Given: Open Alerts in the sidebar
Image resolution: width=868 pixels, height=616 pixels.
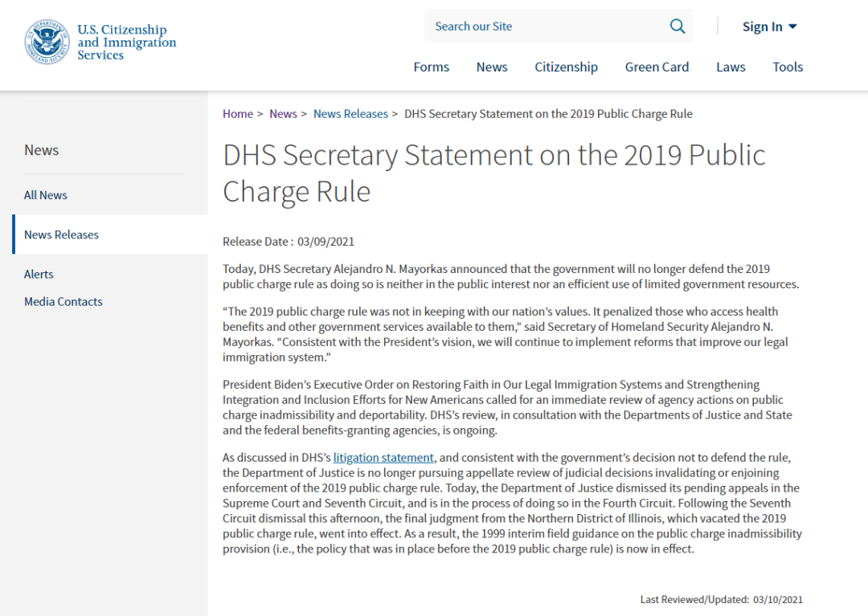Looking at the screenshot, I should pyautogui.click(x=39, y=275).
